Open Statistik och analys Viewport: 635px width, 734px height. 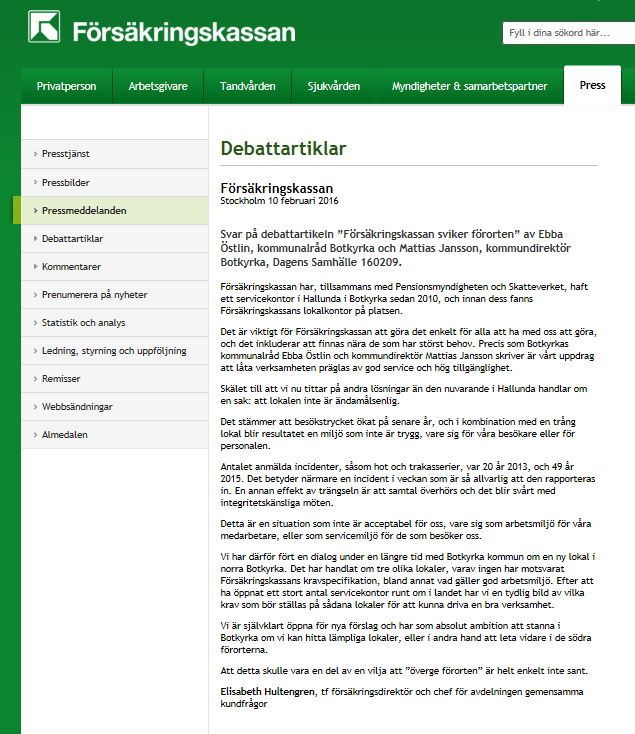click(115, 323)
